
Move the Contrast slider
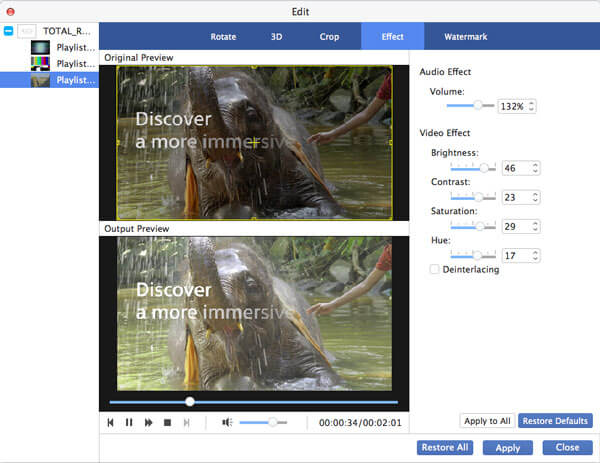pos(473,197)
